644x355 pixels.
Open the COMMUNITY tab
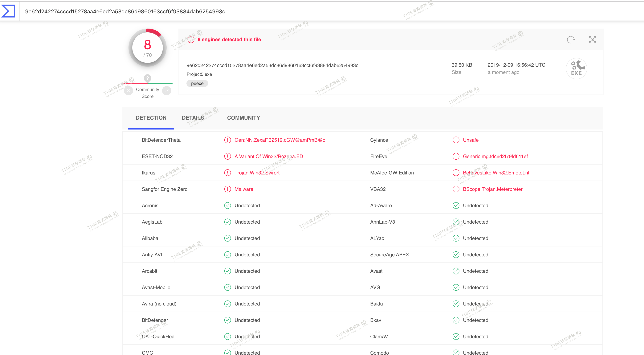pos(243,118)
